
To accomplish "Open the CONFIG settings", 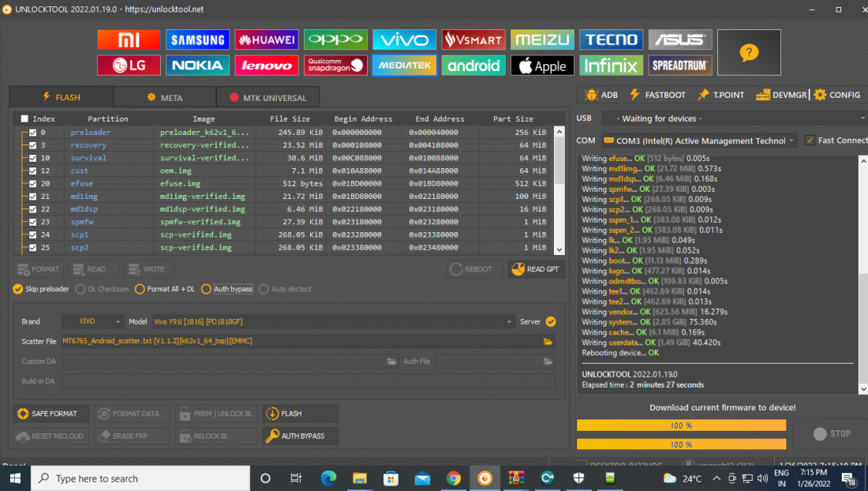I will tap(837, 95).
